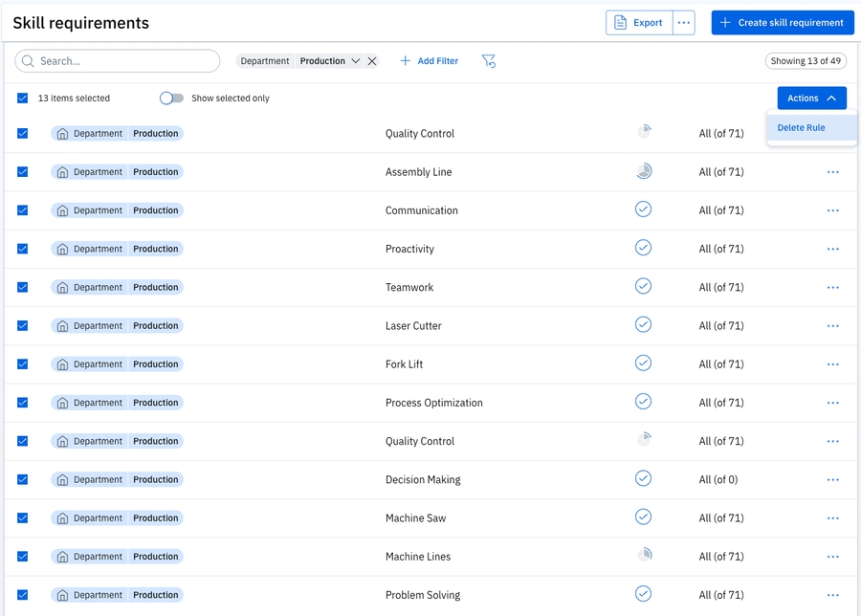This screenshot has width=861, height=616.
Task: Click the filter reset funnel icon
Action: (488, 61)
